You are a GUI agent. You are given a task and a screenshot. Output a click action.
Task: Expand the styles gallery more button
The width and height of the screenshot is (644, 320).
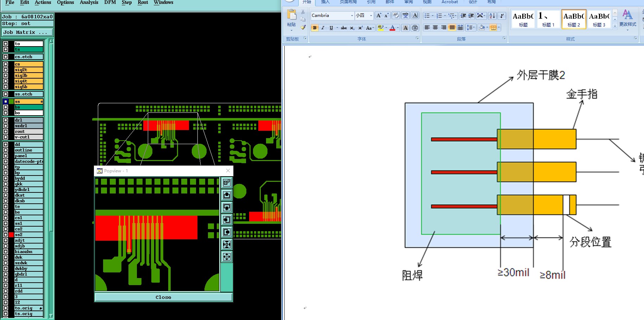point(615,26)
